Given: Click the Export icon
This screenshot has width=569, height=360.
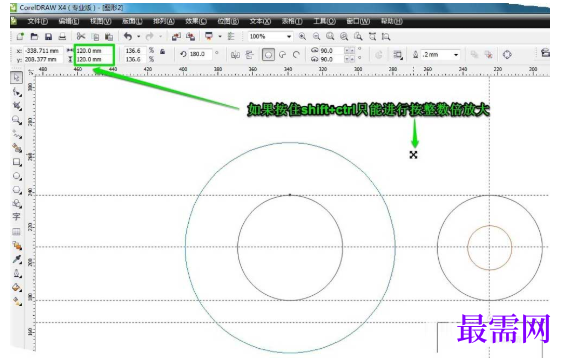Looking at the screenshot, I should 190,36.
